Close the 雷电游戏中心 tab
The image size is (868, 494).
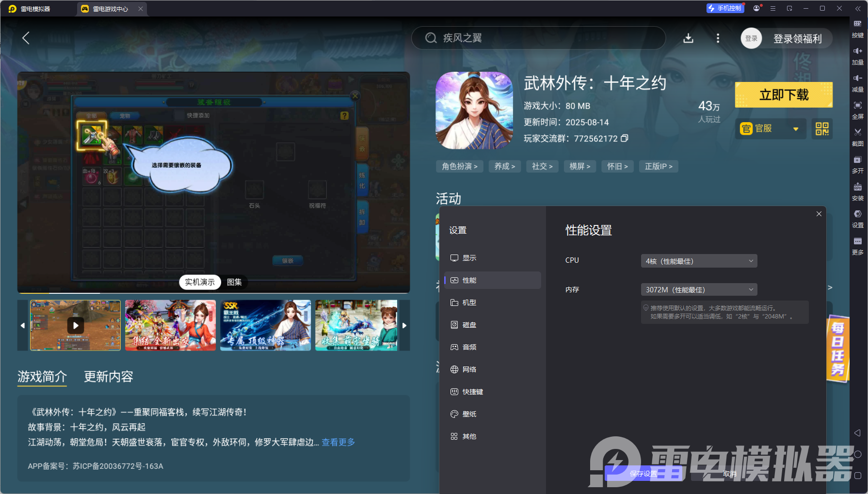141,9
